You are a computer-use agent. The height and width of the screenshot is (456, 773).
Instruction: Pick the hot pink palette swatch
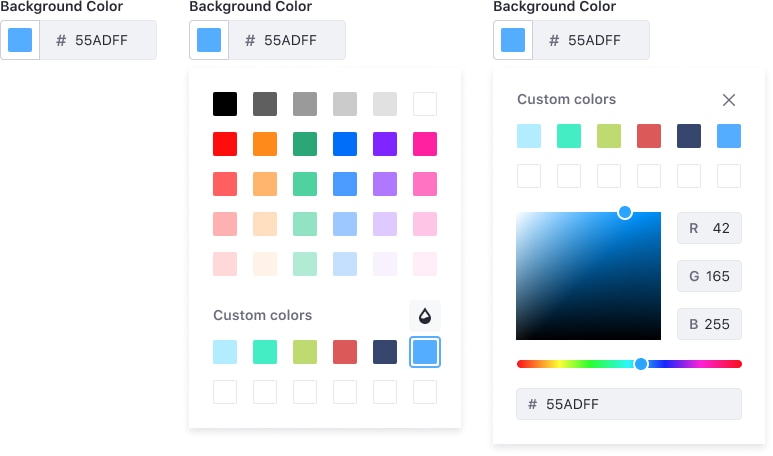point(425,144)
